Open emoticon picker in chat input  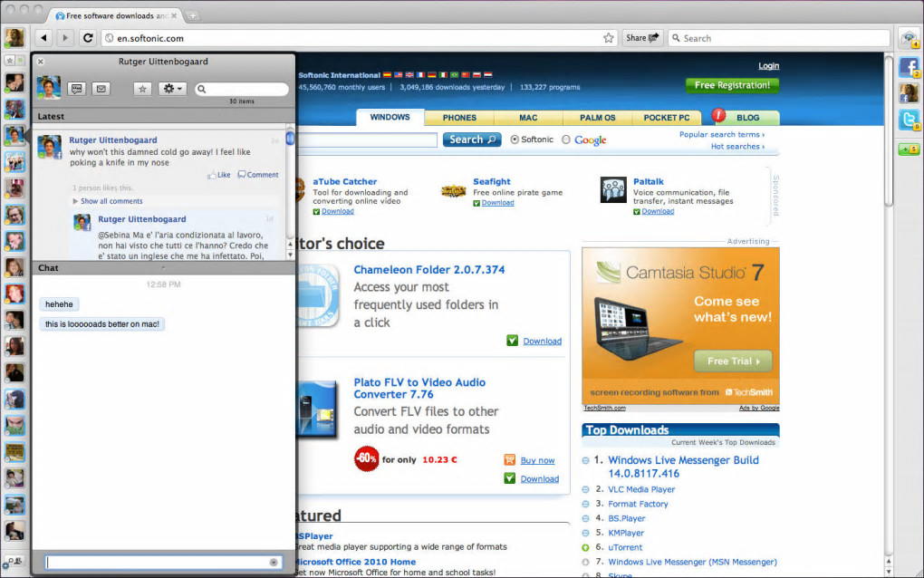274,562
